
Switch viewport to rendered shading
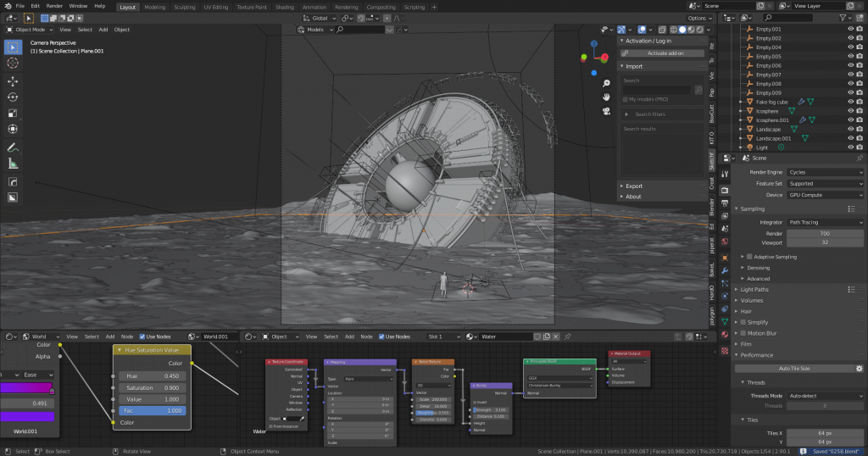[x=700, y=30]
